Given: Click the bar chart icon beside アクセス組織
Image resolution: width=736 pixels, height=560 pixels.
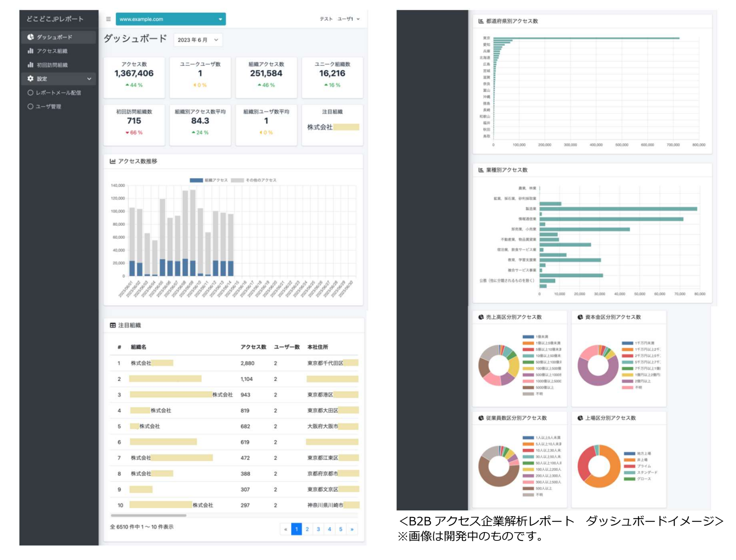Looking at the screenshot, I should pos(30,51).
